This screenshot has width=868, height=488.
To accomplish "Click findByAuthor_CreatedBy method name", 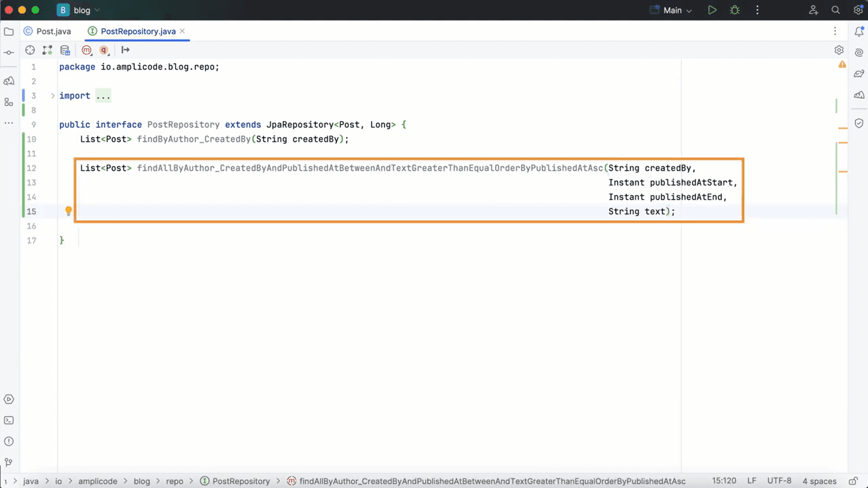I will [194, 139].
